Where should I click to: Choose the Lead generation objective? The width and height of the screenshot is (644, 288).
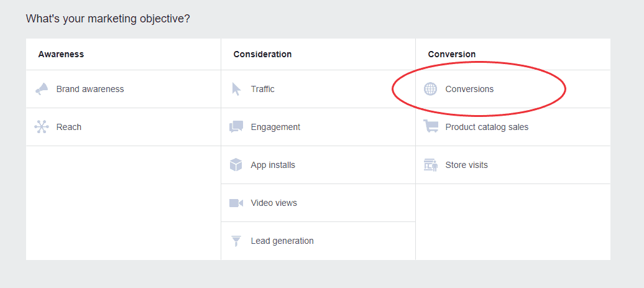pos(282,241)
